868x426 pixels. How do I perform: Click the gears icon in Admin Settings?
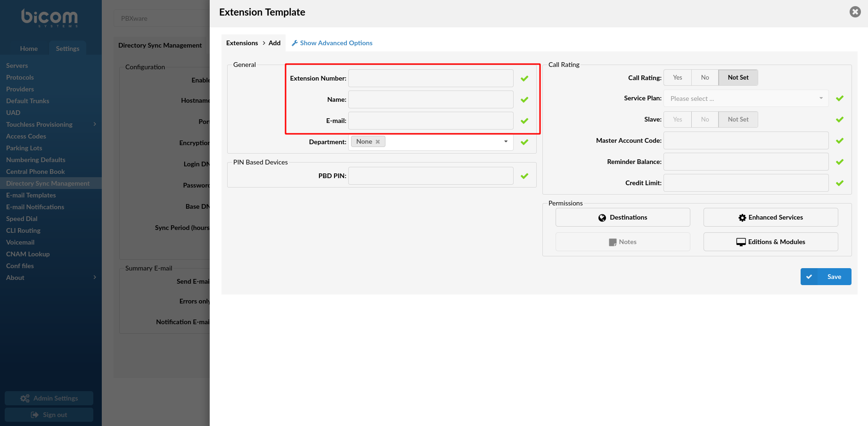point(25,398)
